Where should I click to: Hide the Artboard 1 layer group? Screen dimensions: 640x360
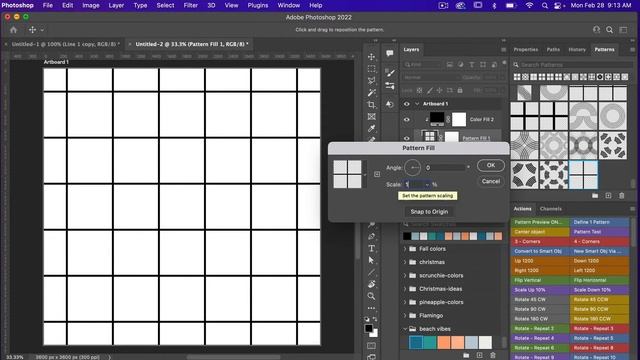coord(407,104)
